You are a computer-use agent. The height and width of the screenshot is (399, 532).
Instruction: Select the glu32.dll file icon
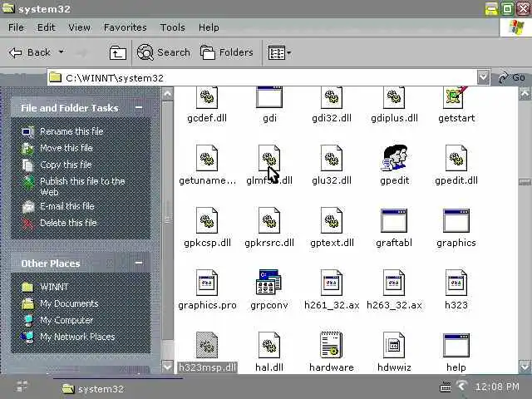pos(332,158)
